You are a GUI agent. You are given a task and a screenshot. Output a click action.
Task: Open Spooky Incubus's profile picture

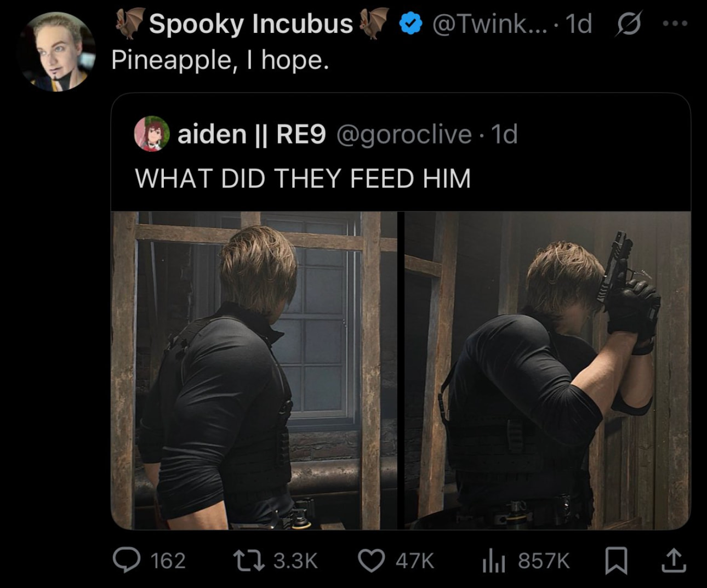click(56, 52)
